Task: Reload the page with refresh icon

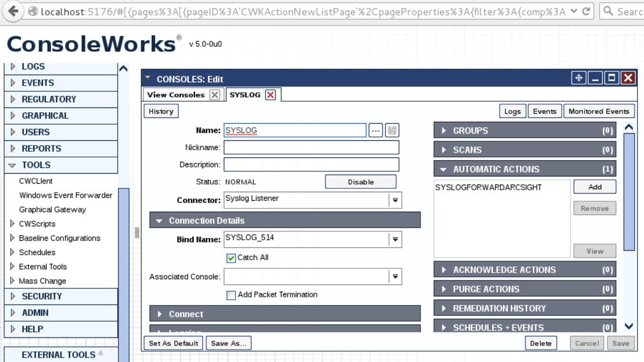Action: pos(586,11)
